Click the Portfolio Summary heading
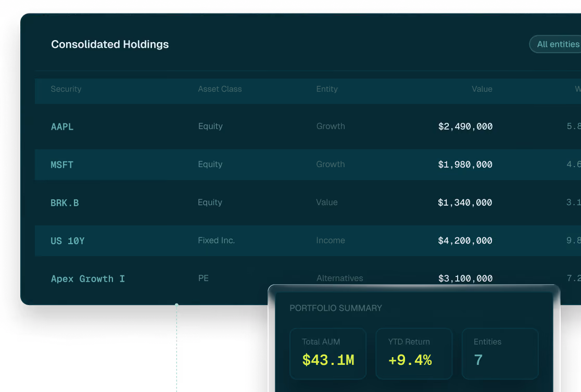Screen dimensions: 581x392 336,308
